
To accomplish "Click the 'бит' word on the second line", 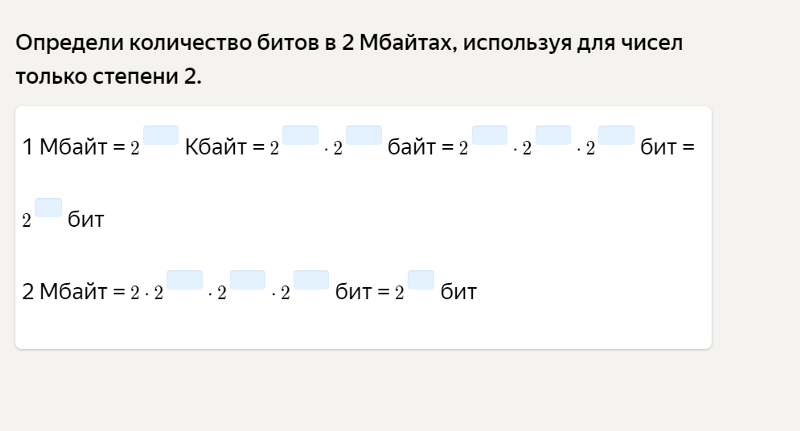I will click(x=86, y=219).
